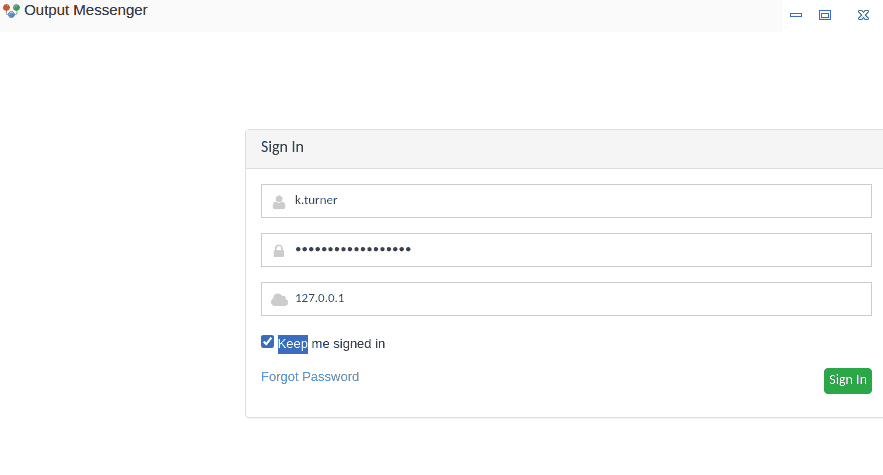Image resolution: width=883 pixels, height=475 pixels.
Task: Click the cloud icon beside server address
Action: pos(279,299)
